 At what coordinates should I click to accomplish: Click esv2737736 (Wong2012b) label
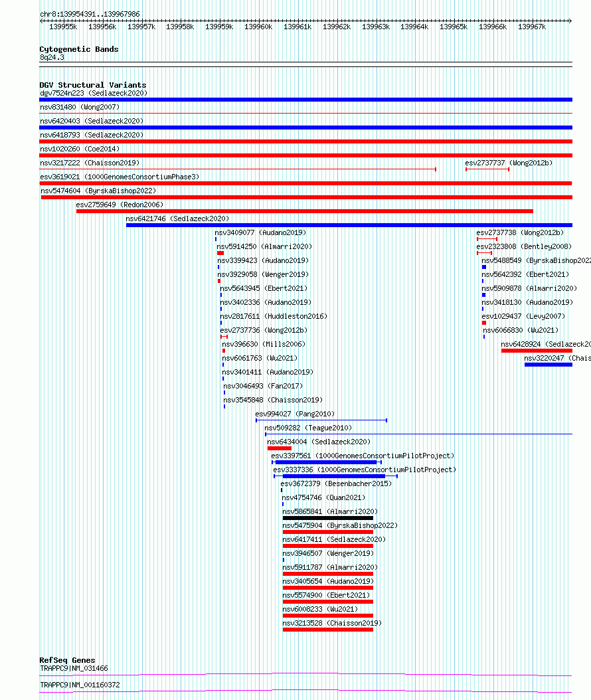(264, 330)
